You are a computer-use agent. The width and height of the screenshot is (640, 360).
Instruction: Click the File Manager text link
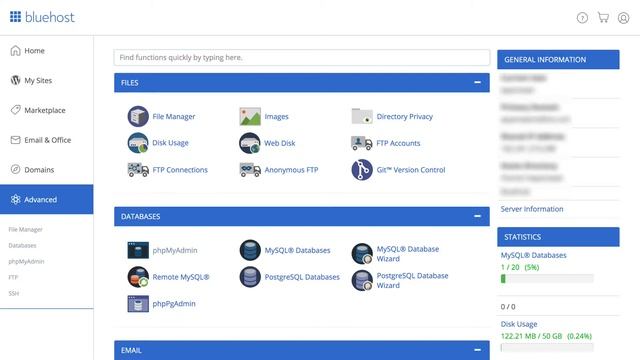[173, 117]
